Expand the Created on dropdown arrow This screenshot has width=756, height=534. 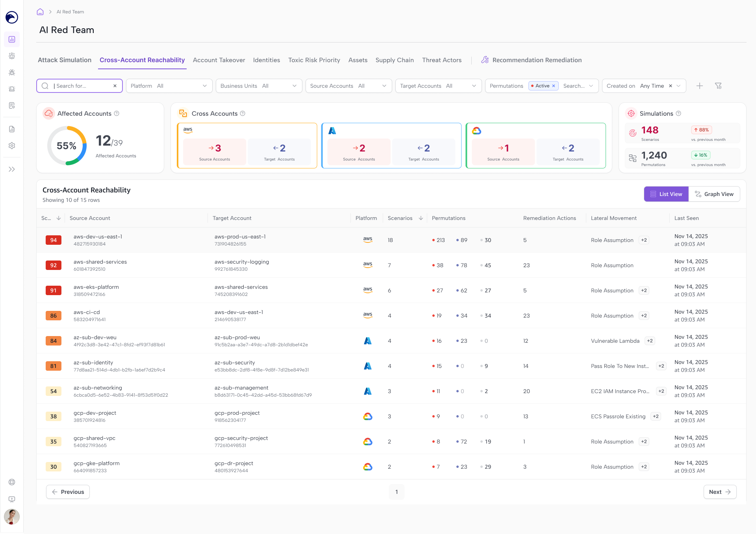coord(678,86)
